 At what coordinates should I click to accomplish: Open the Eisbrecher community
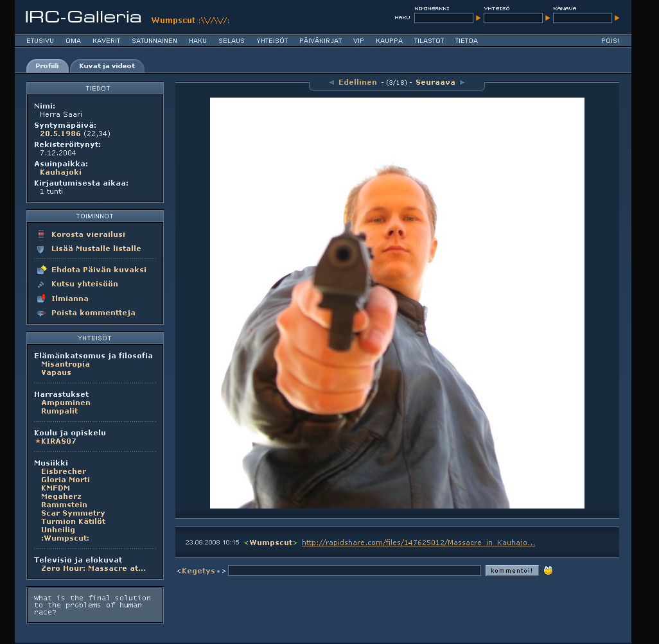tap(64, 472)
